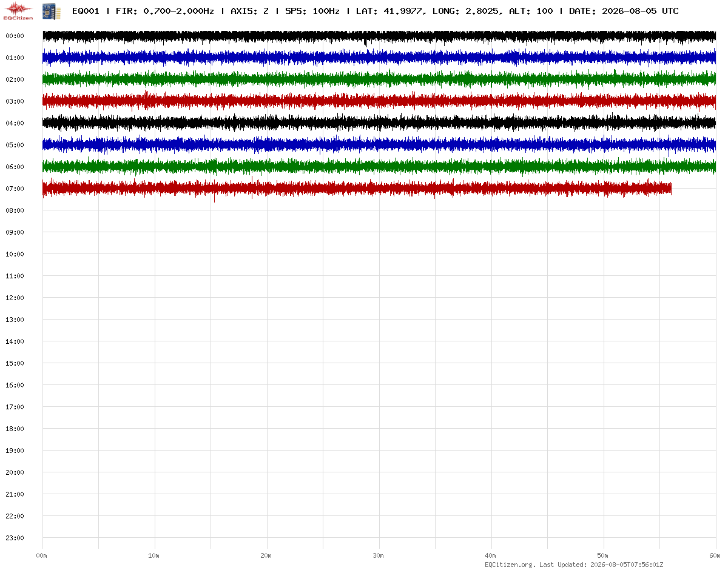
Task: Click the 10:00 hour label
Action: tap(15, 254)
